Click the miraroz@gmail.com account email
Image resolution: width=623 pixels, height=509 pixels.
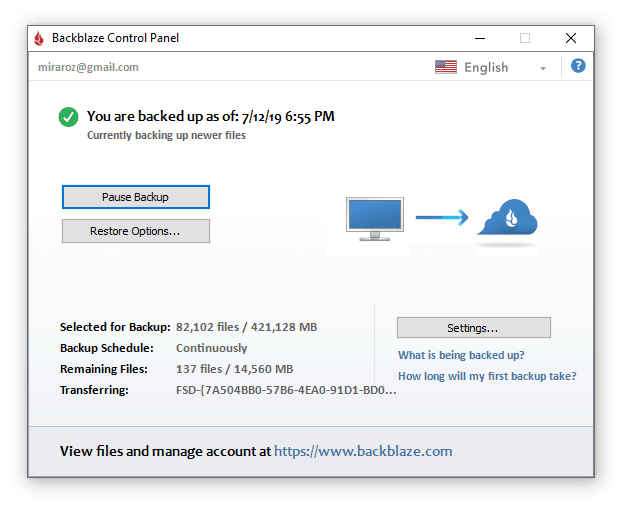(88, 67)
